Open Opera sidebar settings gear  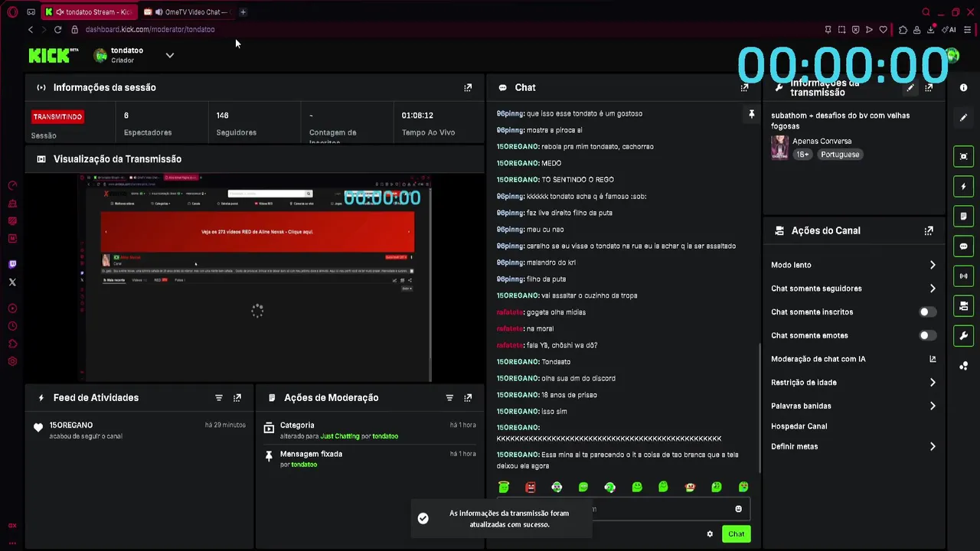12,362
